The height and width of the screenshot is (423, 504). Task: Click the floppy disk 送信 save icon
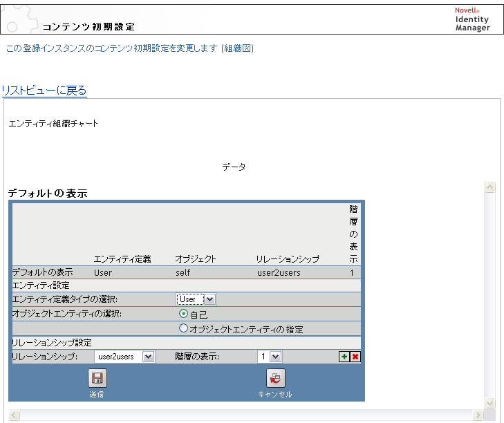(97, 378)
